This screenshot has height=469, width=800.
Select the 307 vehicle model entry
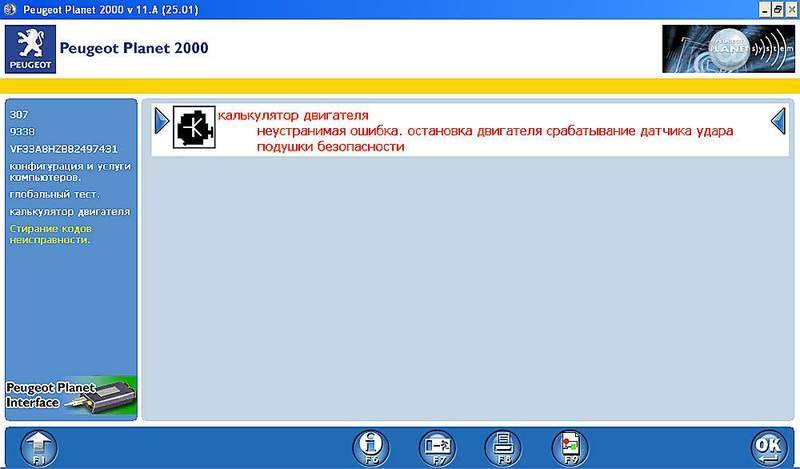pos(18,114)
